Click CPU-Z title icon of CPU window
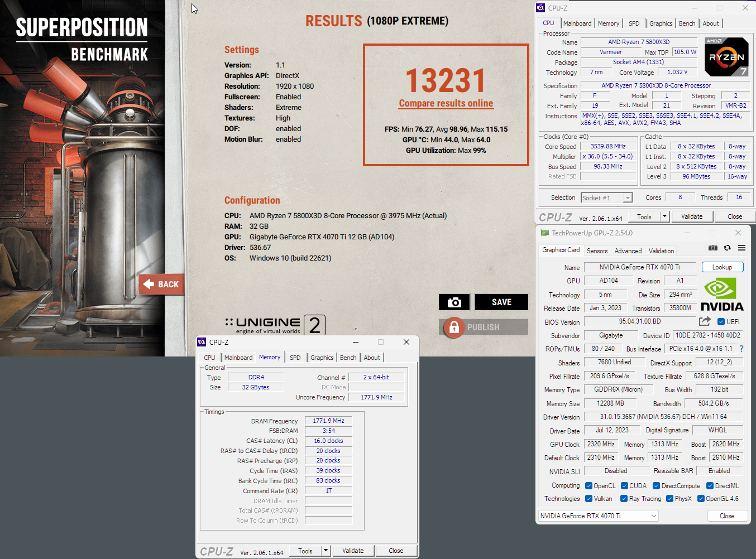Viewport: 756px width, 559px height. point(540,8)
